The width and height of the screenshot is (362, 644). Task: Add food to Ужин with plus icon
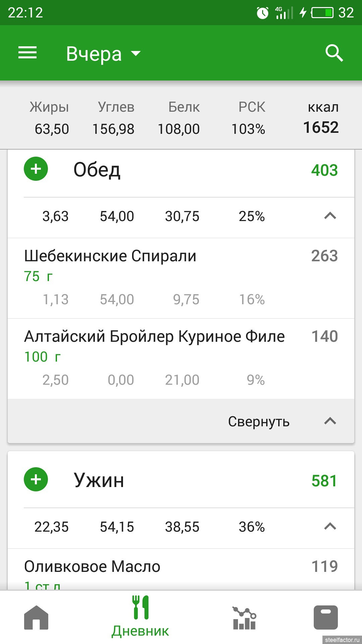tap(36, 480)
